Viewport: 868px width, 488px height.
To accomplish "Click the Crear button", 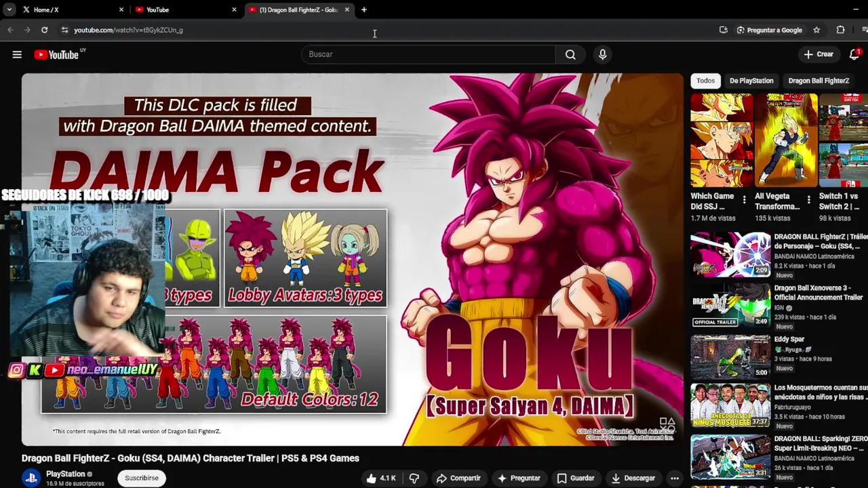I will [818, 54].
